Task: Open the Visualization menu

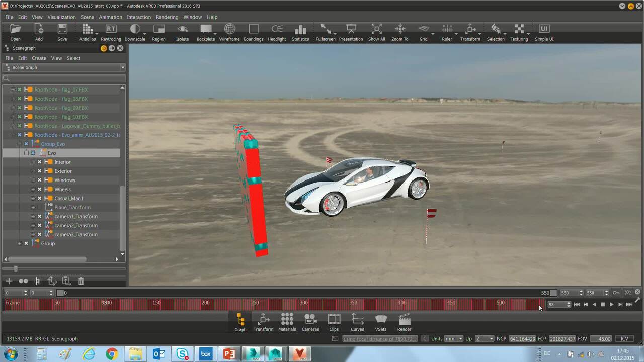Action: click(x=61, y=17)
